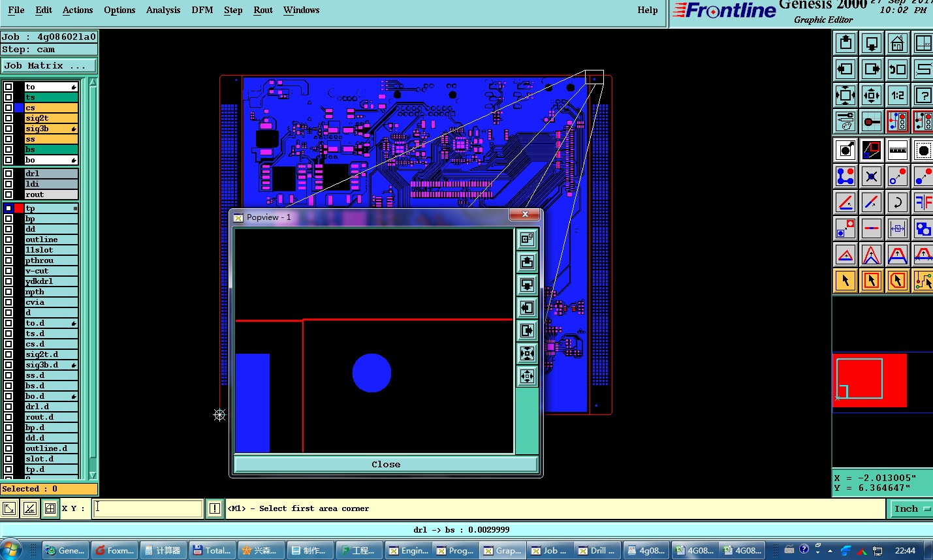Click the blue color swatch beside cs
933x560 pixels.
(x=19, y=108)
